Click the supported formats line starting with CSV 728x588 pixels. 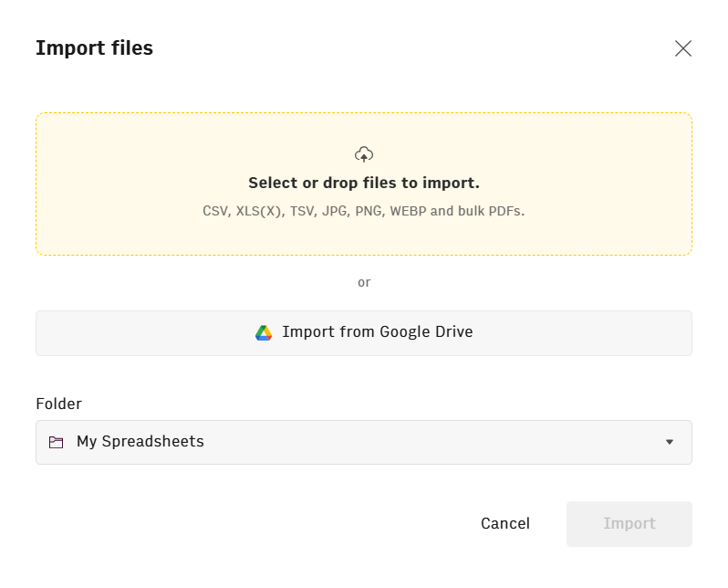pos(363,211)
